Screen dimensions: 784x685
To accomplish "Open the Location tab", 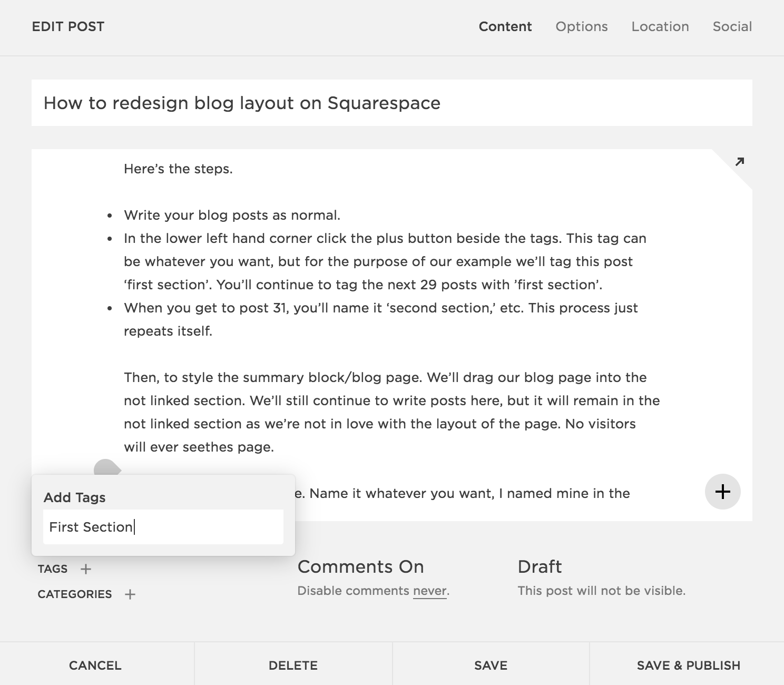I will pos(660,26).
